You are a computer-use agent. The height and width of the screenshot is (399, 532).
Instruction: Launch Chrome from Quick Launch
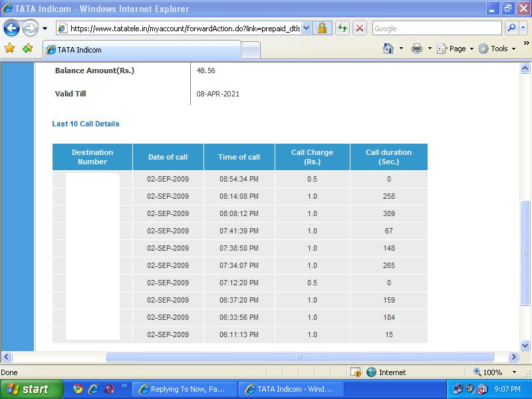[x=78, y=389]
